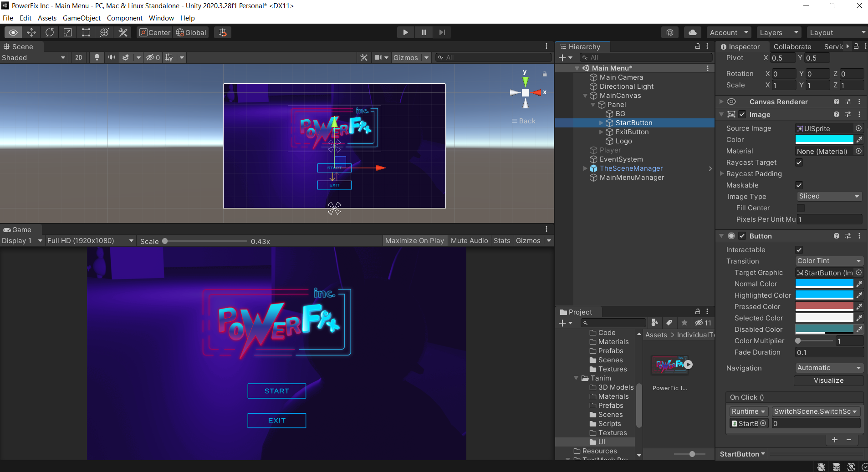Viewport: 868px width, 472px height.
Task: Open the Image Type Sliced dropdown
Action: 829,196
